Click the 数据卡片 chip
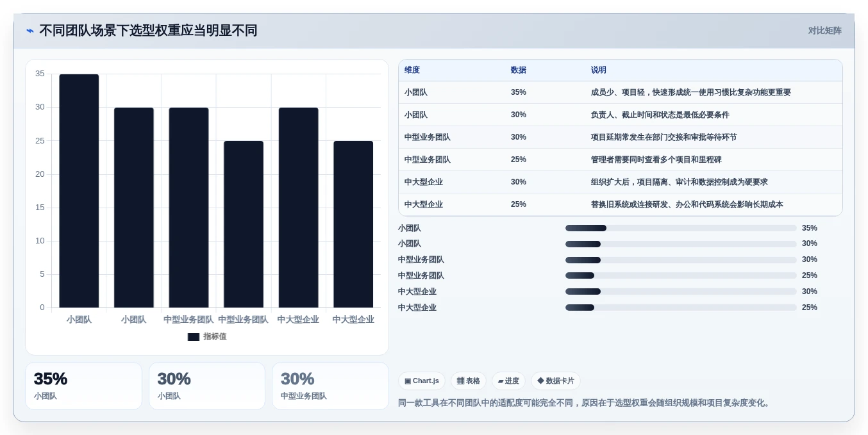This screenshot has width=868, height=435. coord(556,381)
